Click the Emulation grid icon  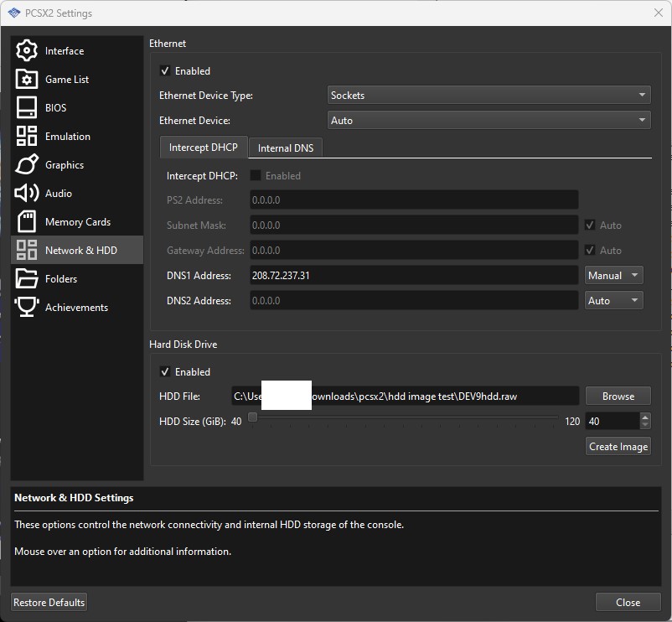pyautogui.click(x=27, y=136)
